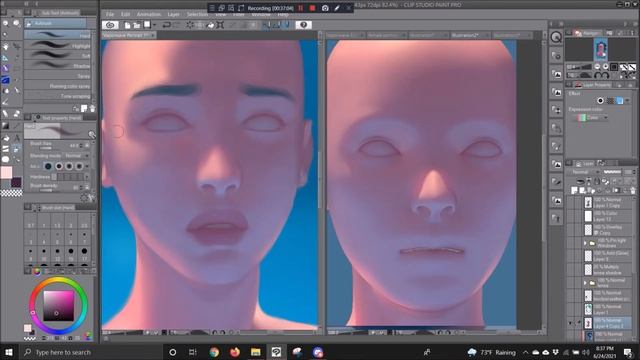
Task: Open the Help question mark icon
Action: click(303, 25)
